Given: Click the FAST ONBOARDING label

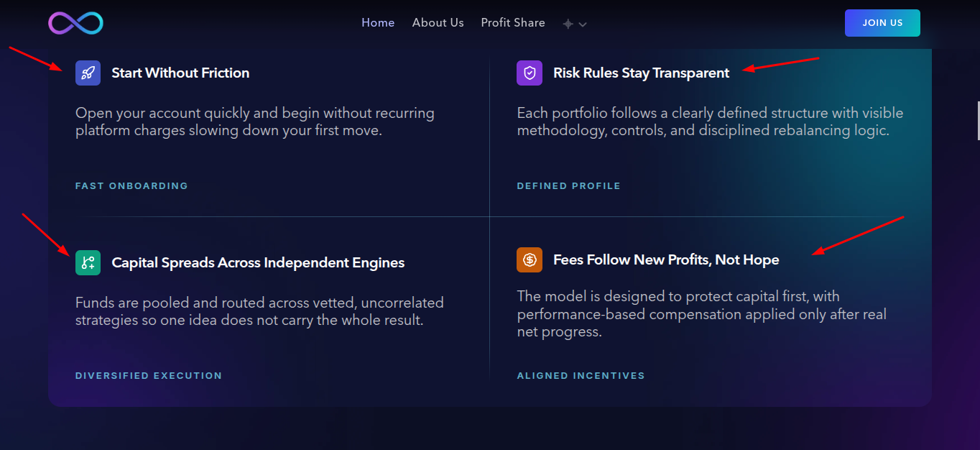Looking at the screenshot, I should [131, 186].
